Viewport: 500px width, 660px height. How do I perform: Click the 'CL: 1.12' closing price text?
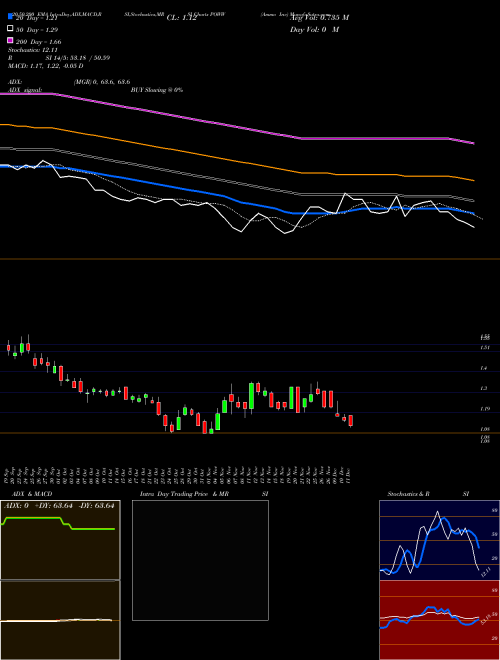[x=182, y=18]
